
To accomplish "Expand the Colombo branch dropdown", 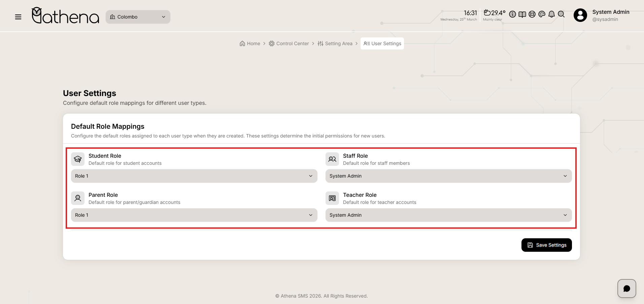I will [x=138, y=17].
